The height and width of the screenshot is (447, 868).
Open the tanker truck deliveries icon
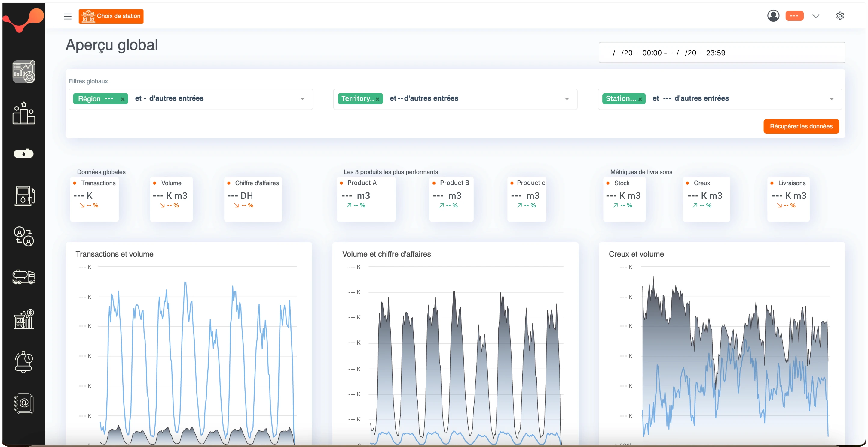coord(23,277)
